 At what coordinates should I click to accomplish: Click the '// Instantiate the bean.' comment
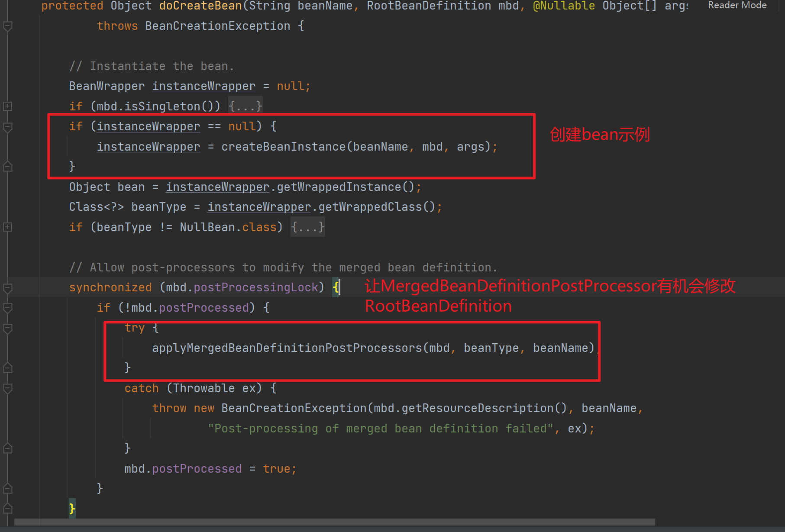152,66
